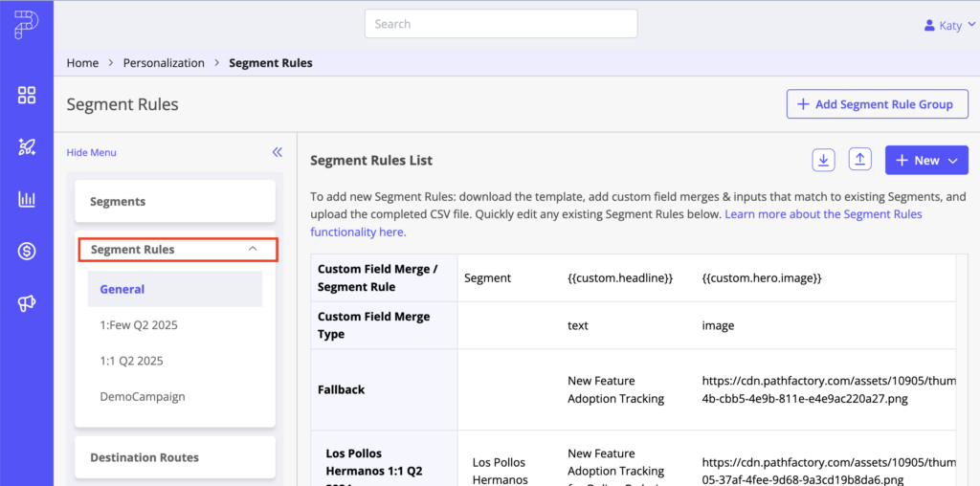This screenshot has width=980, height=486.
Task: Open the New button dropdown
Action: click(x=926, y=161)
